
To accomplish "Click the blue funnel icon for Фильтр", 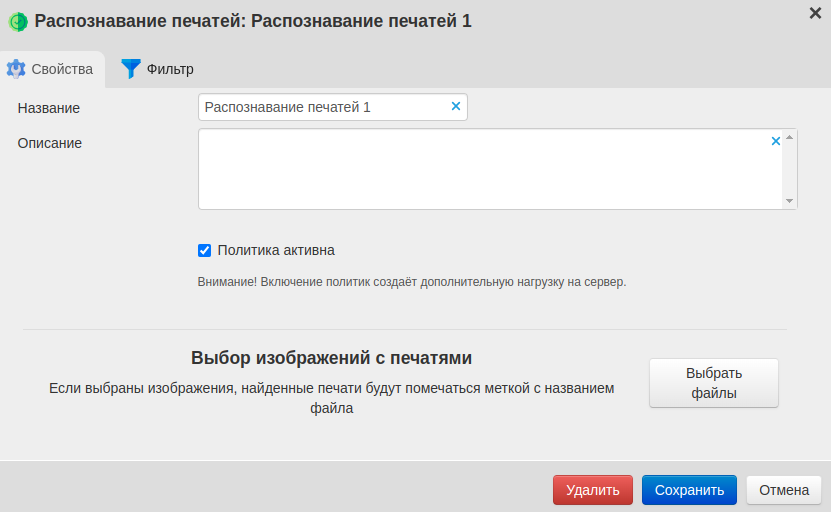I will point(131,69).
